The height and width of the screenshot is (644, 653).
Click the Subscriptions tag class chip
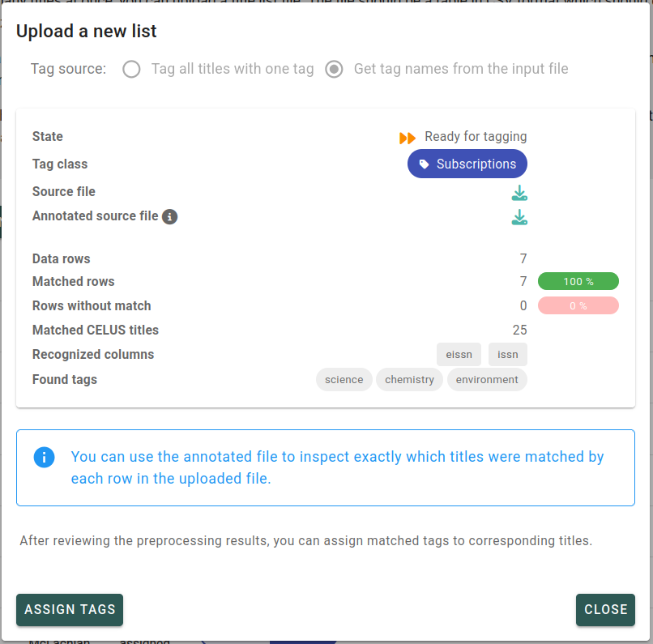[x=467, y=164]
